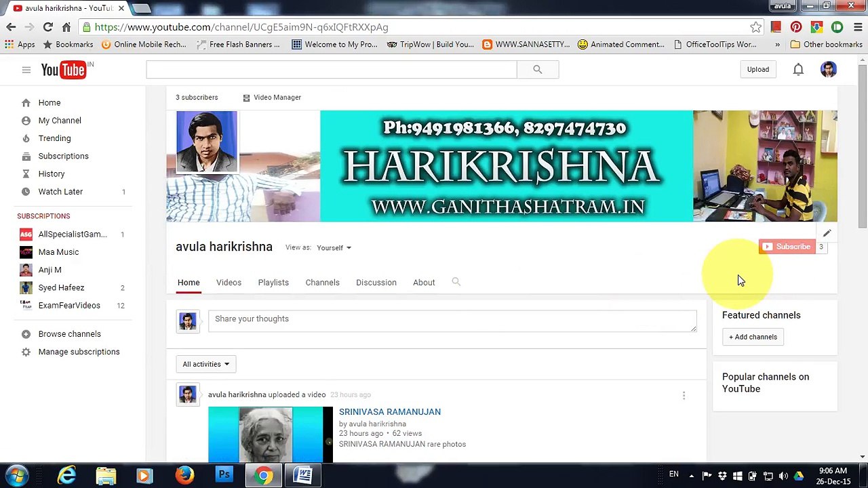
Task: Expand the View as Yourself dropdown
Action: (334, 248)
